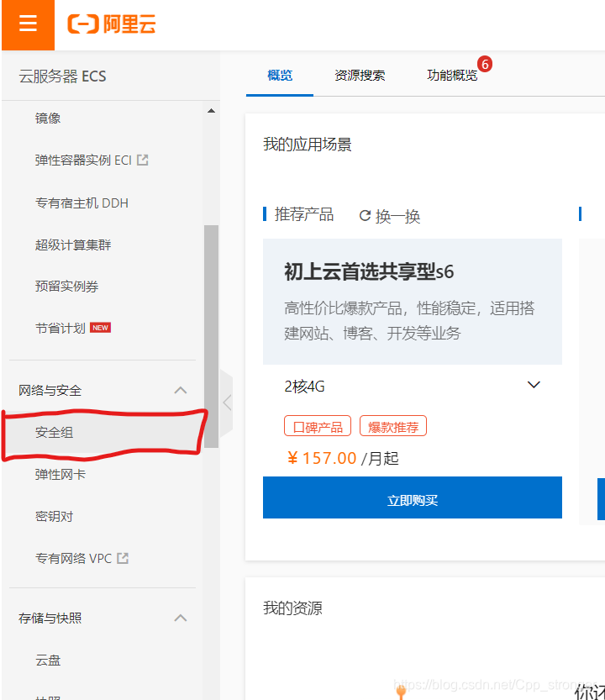Image resolution: width=605 pixels, height=700 pixels.
Task: Click the sidebar vertical scrollbar thumb
Action: pyautogui.click(x=211, y=336)
